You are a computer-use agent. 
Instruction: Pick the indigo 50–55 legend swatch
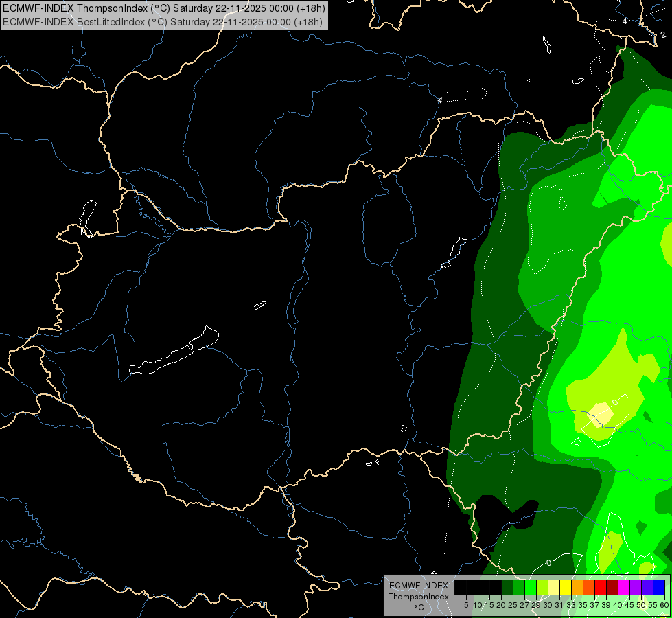[647, 587]
